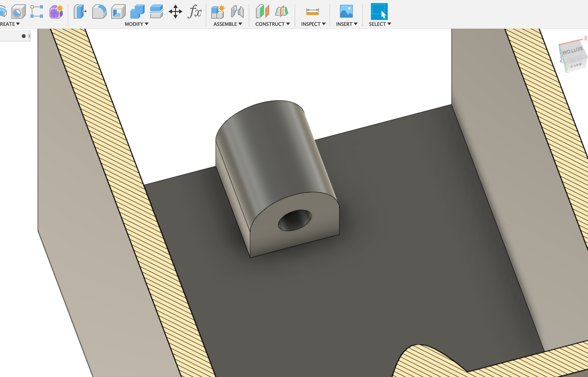Open the CREATE dropdown menu
588x377 pixels.
coord(10,24)
